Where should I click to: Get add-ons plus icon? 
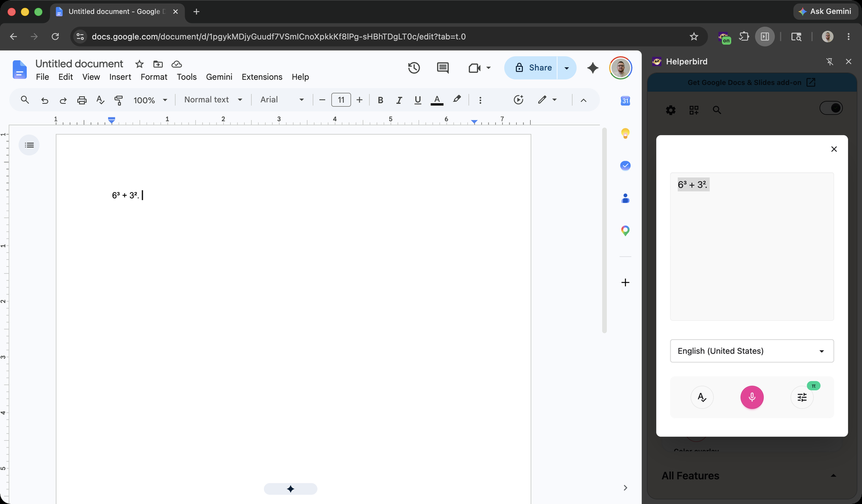[x=625, y=282]
